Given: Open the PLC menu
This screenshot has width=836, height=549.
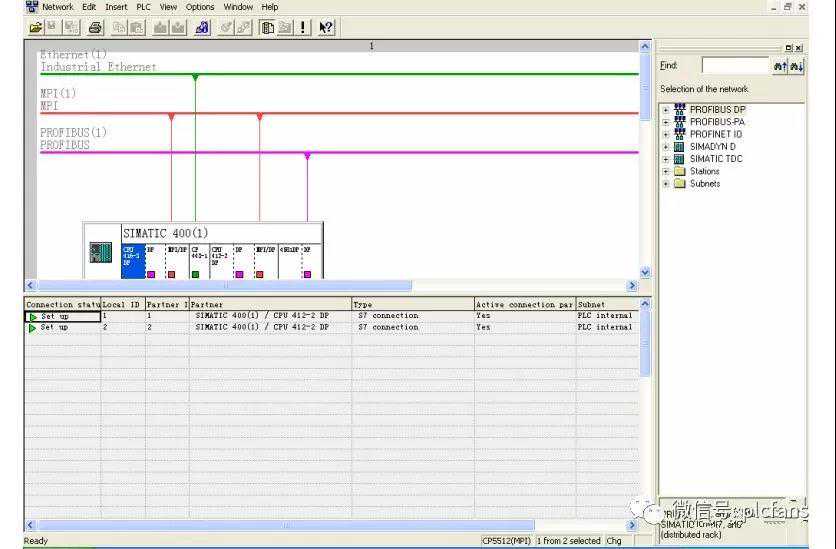Looking at the screenshot, I should [144, 7].
